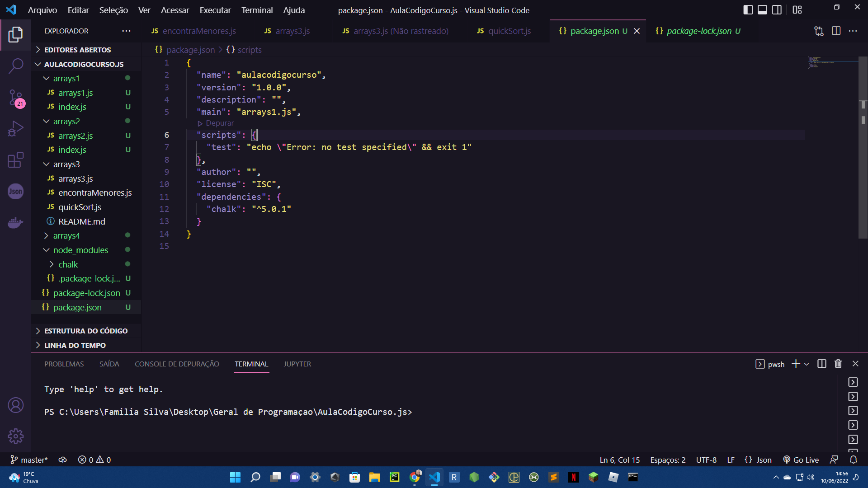Image resolution: width=868 pixels, height=488 pixels.
Task: Open Explorer views and more actions ellipsis
Action: (x=126, y=31)
